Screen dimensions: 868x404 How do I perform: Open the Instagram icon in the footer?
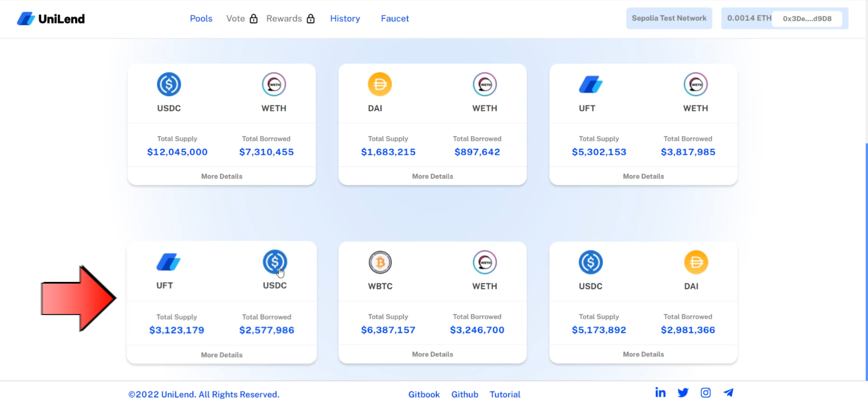point(705,393)
